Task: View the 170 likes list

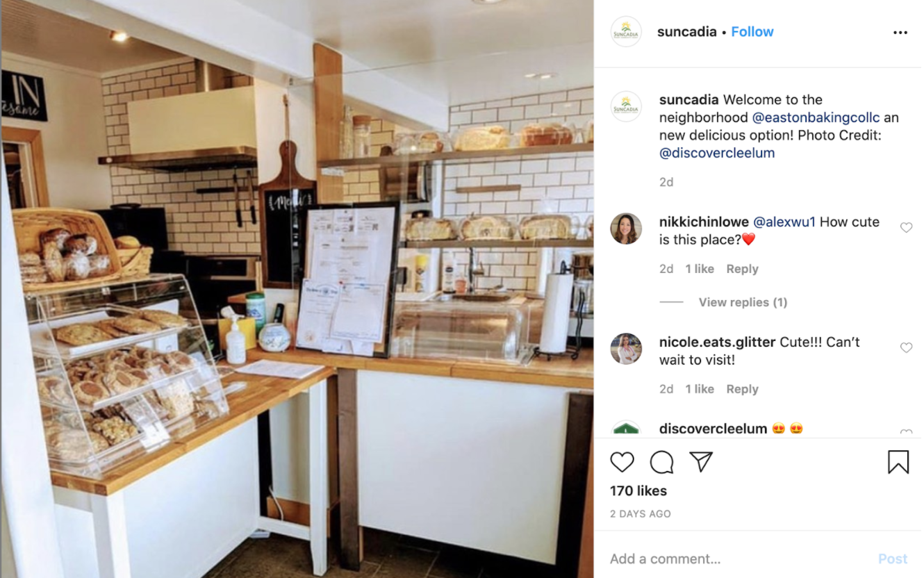Action: tap(638, 490)
